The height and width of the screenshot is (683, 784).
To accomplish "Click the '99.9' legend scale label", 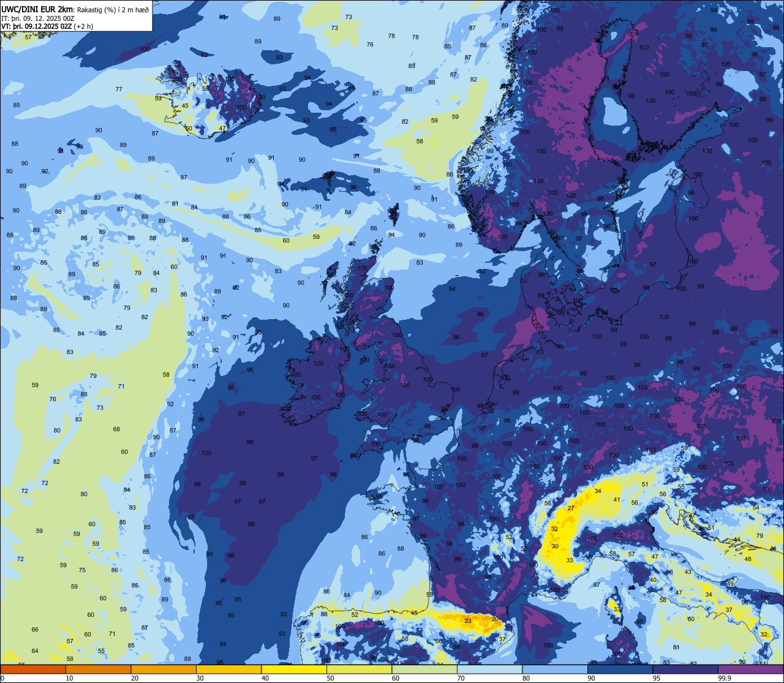I will 725,678.
